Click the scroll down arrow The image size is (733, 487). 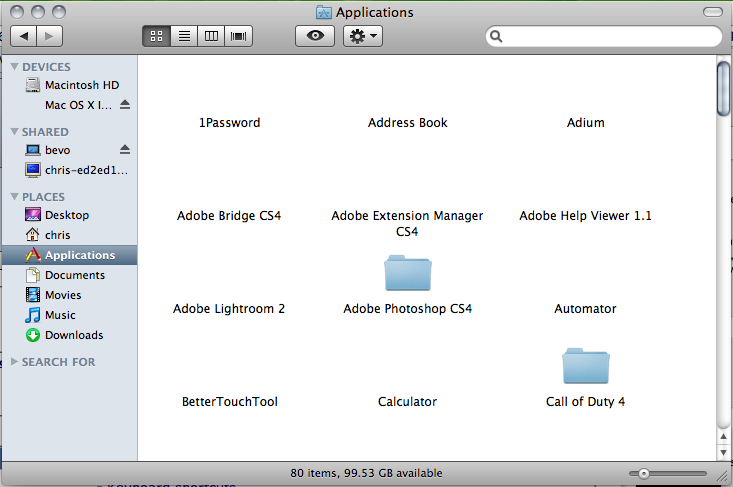pos(723,453)
